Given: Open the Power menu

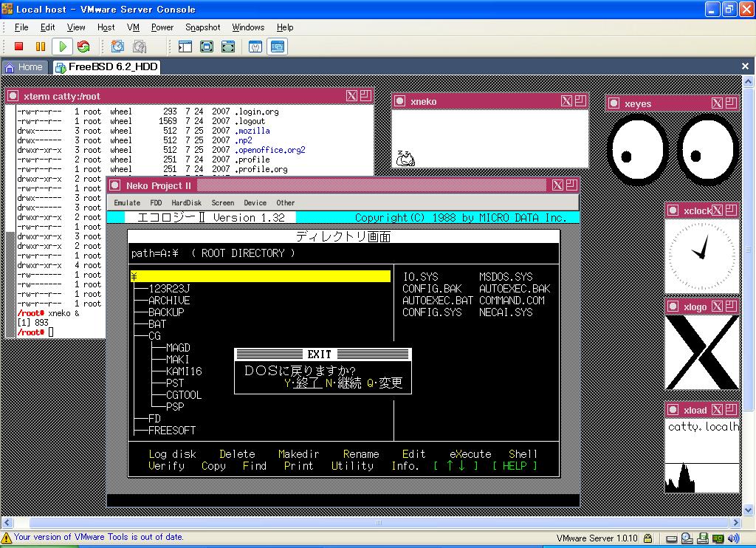Looking at the screenshot, I should (x=162, y=27).
